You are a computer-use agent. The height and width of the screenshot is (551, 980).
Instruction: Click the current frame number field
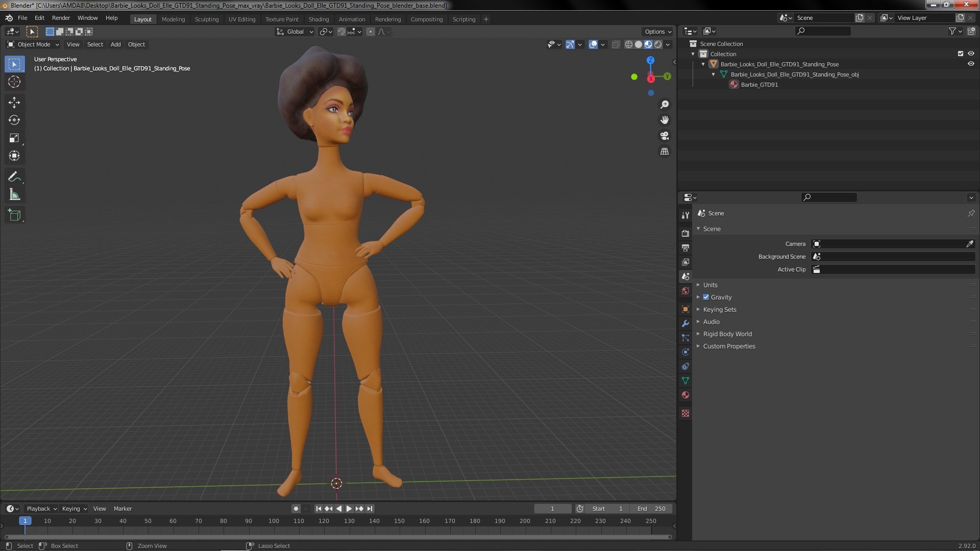552,509
